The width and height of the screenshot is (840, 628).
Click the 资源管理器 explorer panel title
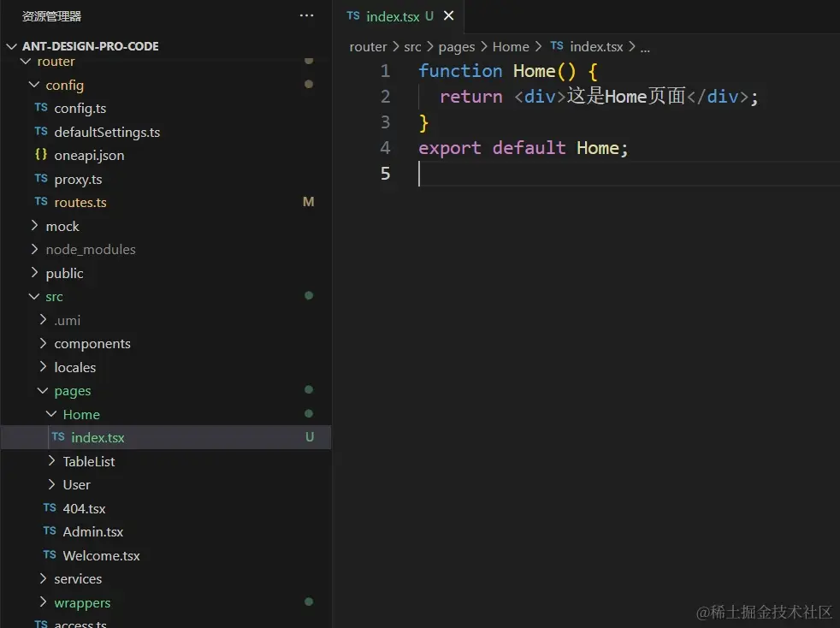(x=51, y=16)
